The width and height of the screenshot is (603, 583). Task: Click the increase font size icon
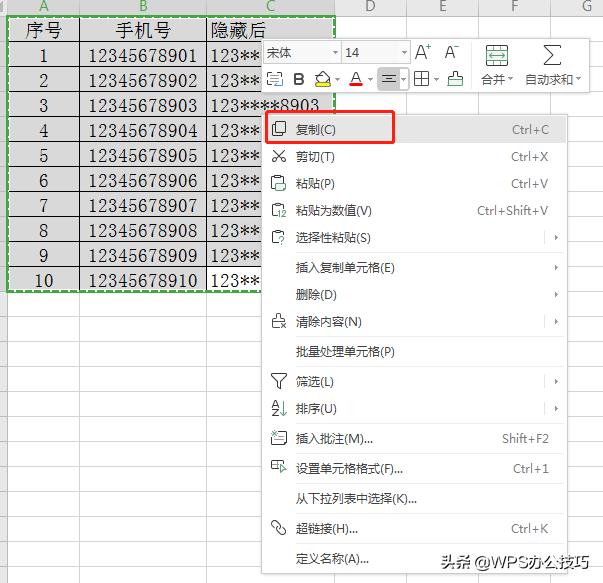[423, 52]
